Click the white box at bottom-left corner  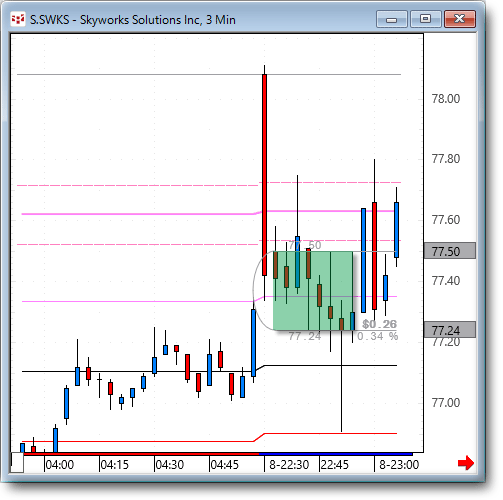coord(17,463)
